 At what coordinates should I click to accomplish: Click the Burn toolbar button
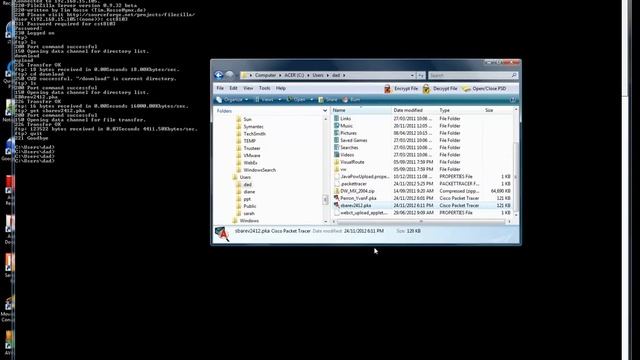[x=351, y=100]
